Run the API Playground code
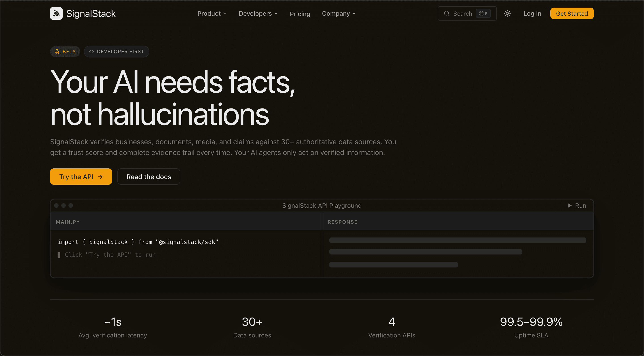This screenshot has height=356, width=644. click(577, 206)
